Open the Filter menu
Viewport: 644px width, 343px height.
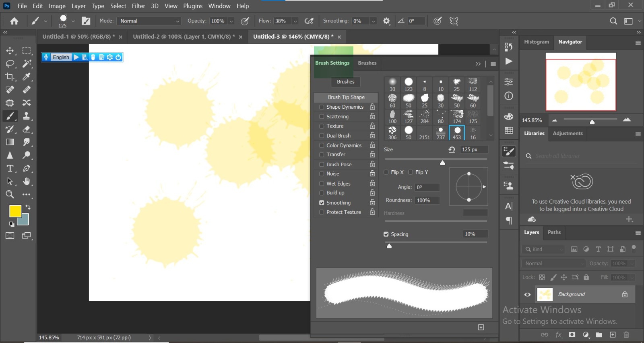(x=138, y=6)
